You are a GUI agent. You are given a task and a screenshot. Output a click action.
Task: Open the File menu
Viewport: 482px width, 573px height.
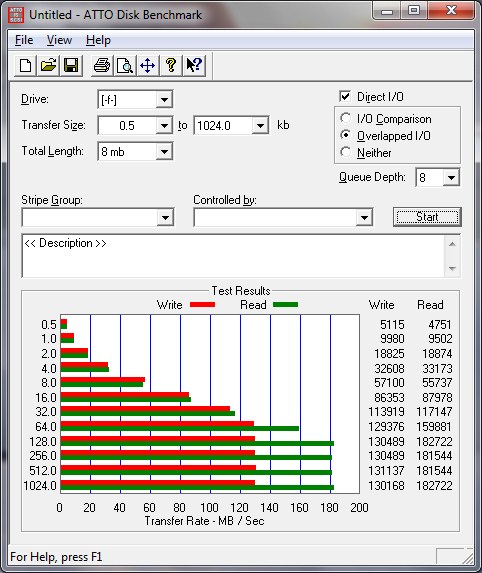point(24,40)
